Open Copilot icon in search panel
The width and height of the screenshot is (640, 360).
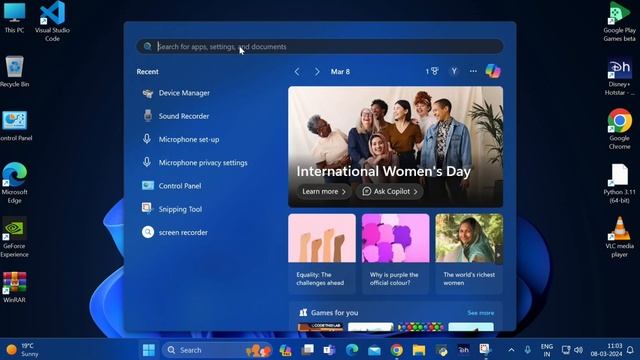tap(493, 71)
